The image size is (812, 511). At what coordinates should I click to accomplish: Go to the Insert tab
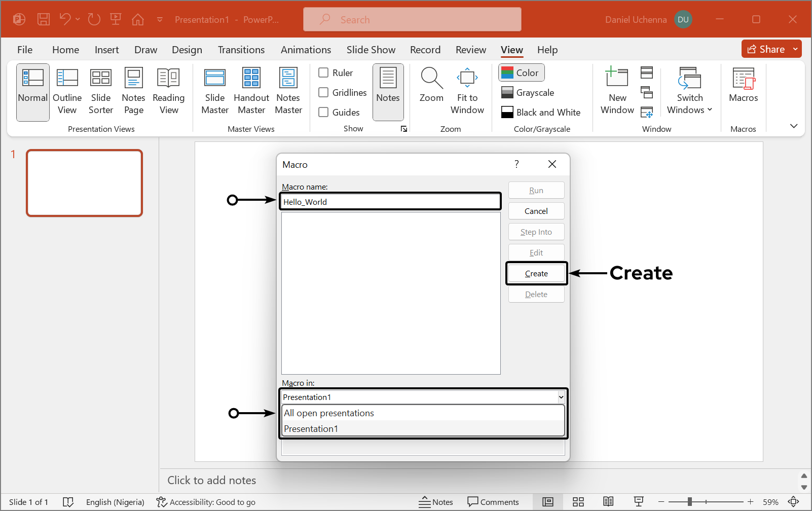coord(106,50)
